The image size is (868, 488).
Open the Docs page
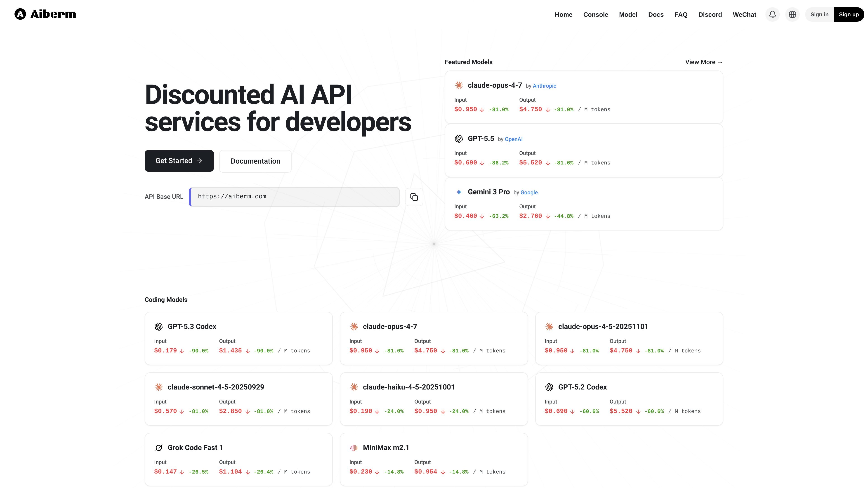tap(656, 14)
